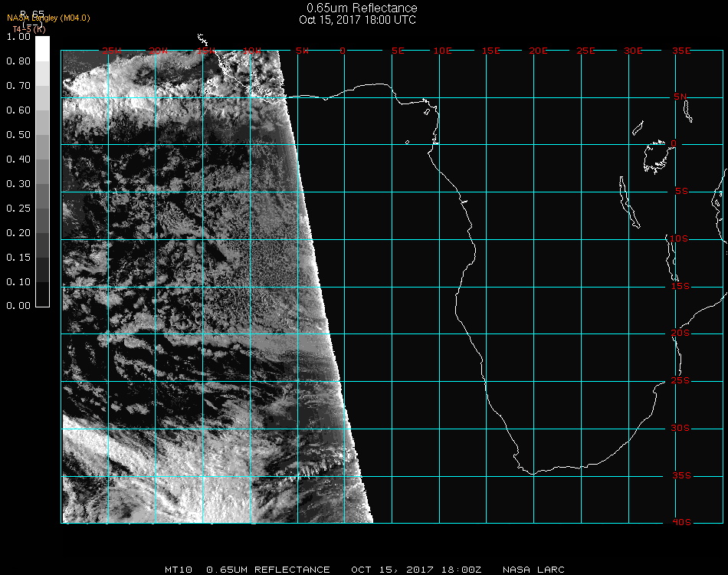This screenshot has width=728, height=575.
Task: Click the 35E longitude label
Action: click(x=681, y=51)
